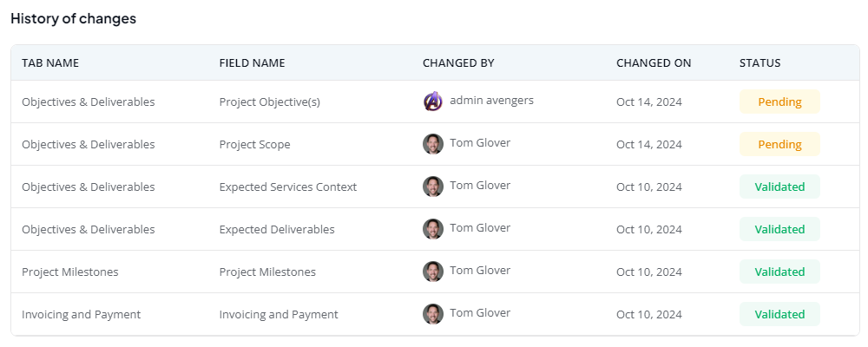Click Tom Glover's avatar in Expected Deliverables row
The height and width of the screenshot is (347, 868).
click(x=433, y=229)
